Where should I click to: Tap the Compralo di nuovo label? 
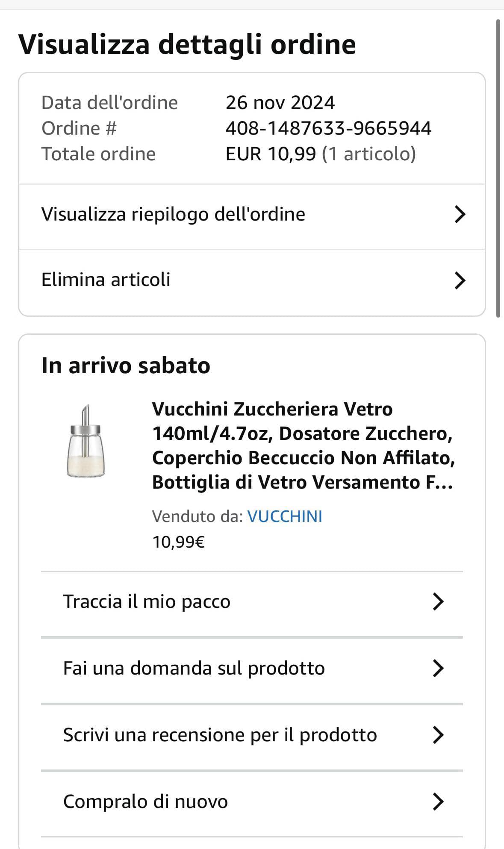click(x=145, y=802)
